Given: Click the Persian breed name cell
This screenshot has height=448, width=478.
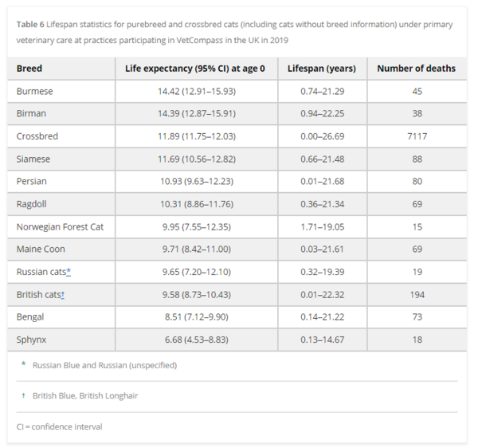Looking at the screenshot, I should coord(33,182).
